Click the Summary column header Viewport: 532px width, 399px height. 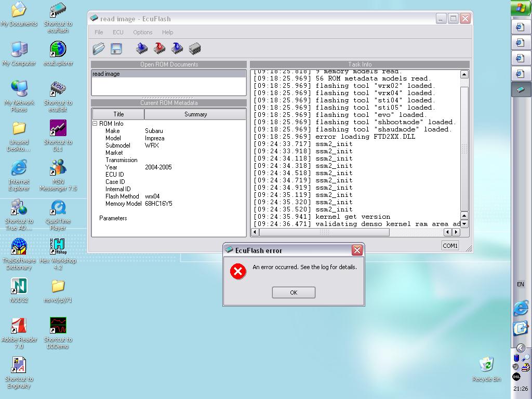(x=195, y=114)
